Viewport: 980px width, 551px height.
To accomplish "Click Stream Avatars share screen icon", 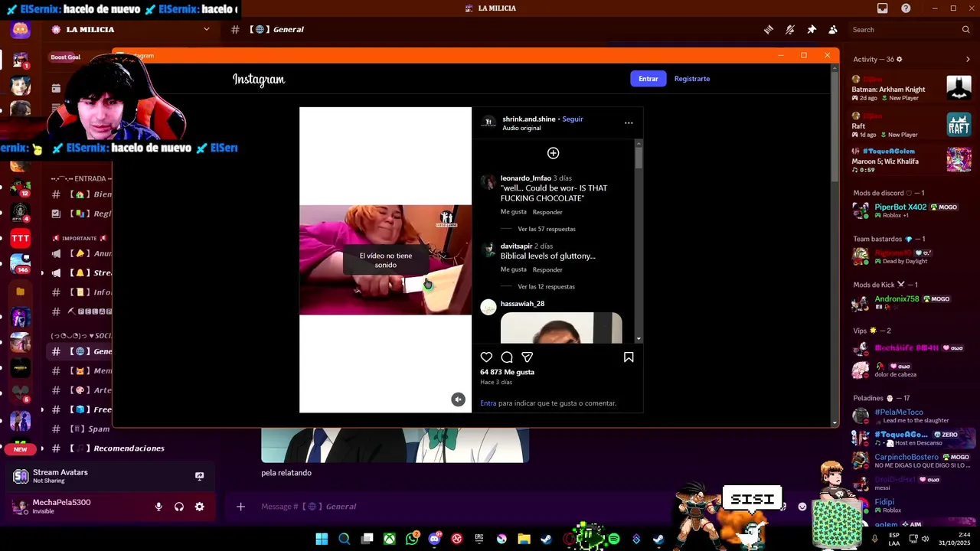I will pyautogui.click(x=199, y=476).
